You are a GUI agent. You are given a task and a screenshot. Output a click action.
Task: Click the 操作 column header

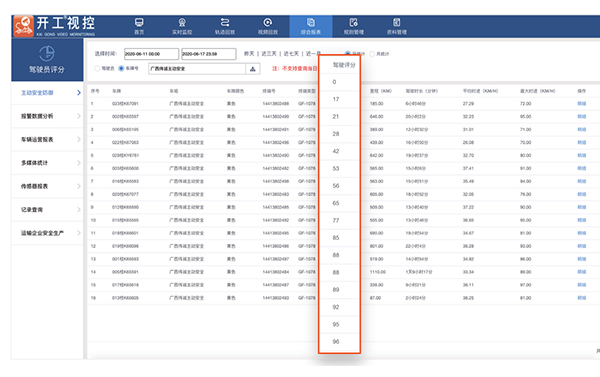[x=582, y=91]
